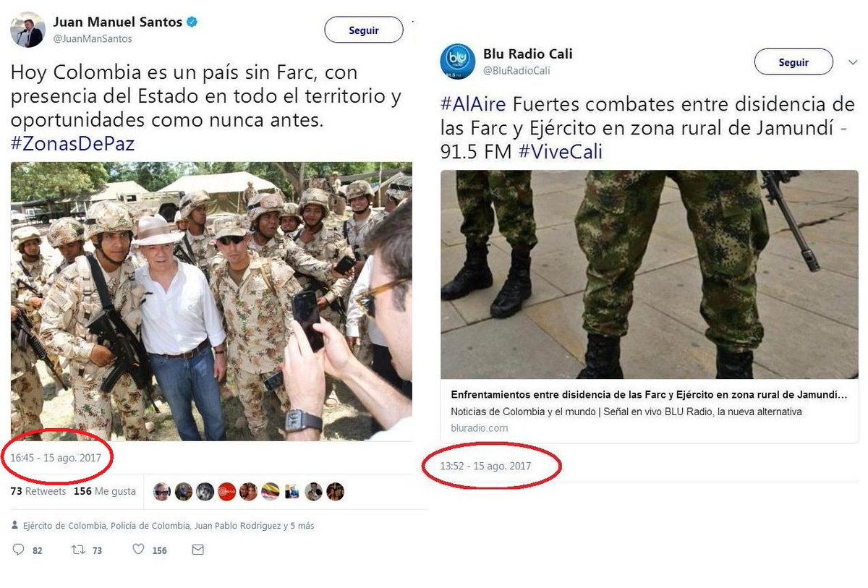
Task: Open Blu Radio Cali profile avatar
Action: coord(457,61)
